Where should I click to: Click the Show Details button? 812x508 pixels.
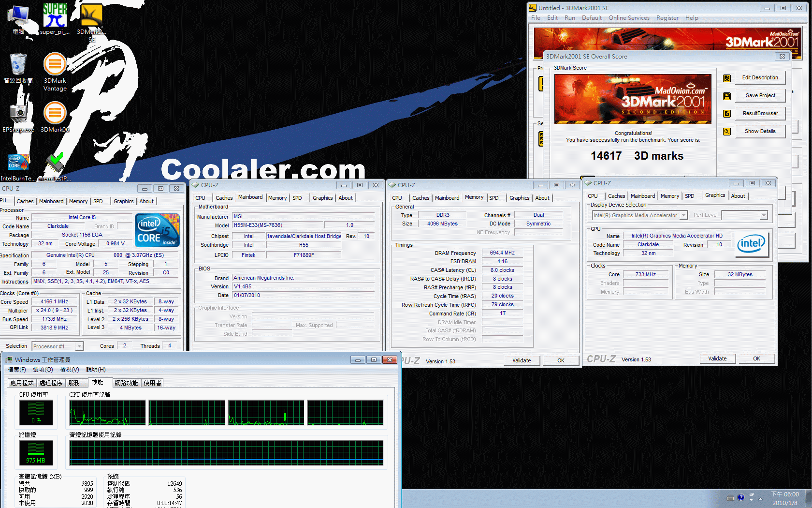coord(760,132)
